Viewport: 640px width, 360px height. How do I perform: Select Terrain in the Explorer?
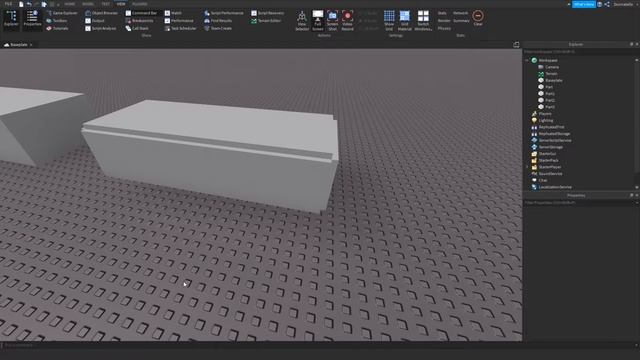click(548, 74)
